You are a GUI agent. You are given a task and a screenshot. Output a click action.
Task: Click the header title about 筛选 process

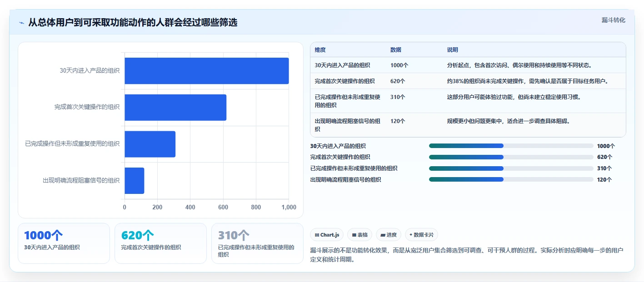click(x=133, y=22)
